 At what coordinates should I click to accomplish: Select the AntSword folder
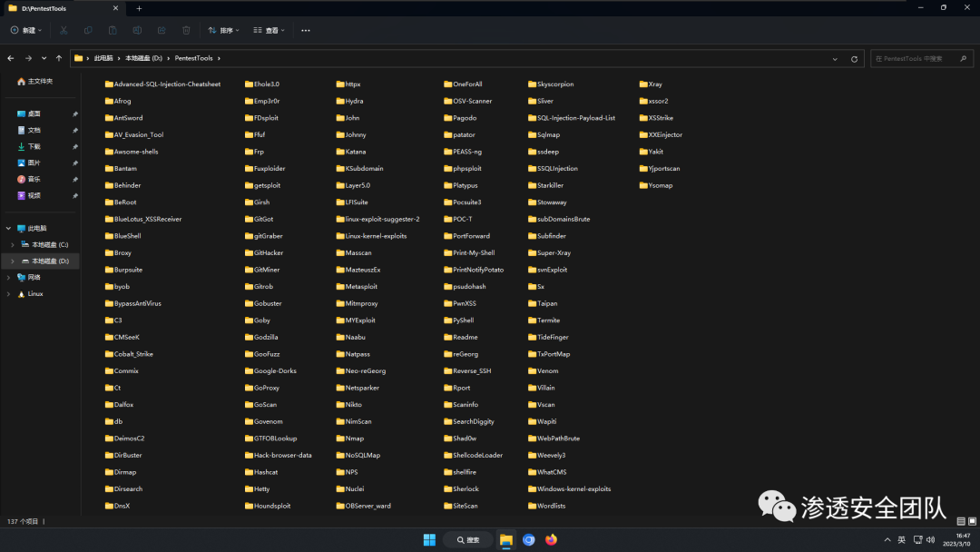tap(123, 117)
